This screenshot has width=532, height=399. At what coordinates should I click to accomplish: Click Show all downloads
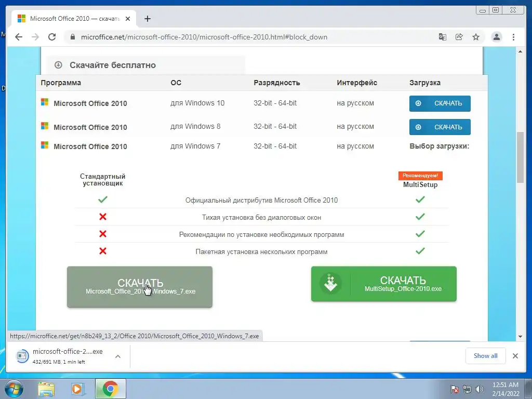[486, 355]
